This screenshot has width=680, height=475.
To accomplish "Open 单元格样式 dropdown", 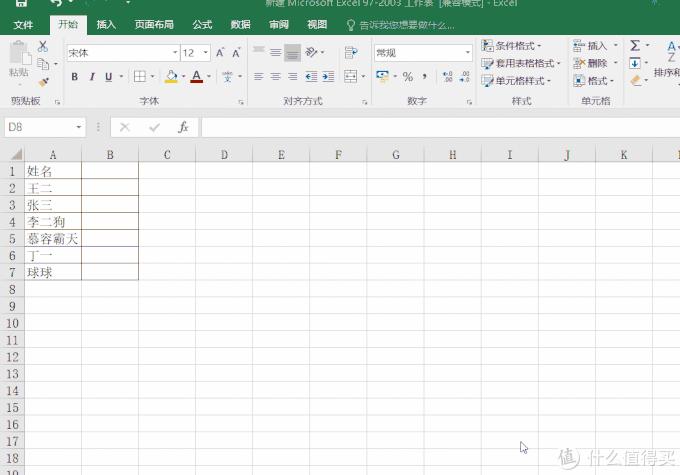I will pos(516,81).
